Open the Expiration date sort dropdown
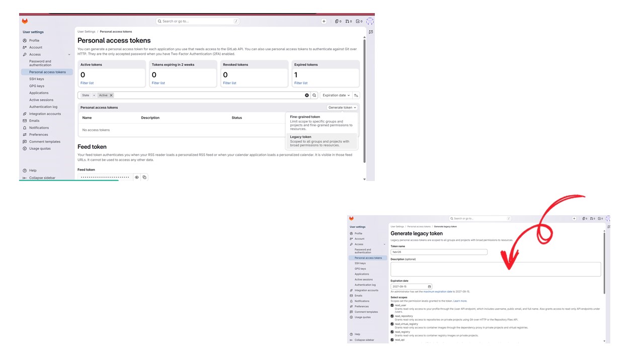Image resolution: width=644 pixels, height=362 pixels. pyautogui.click(x=336, y=95)
